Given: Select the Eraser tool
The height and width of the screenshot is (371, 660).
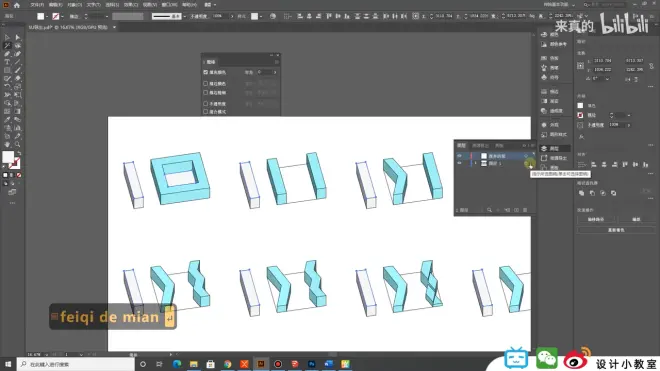Looking at the screenshot, I should [18, 78].
